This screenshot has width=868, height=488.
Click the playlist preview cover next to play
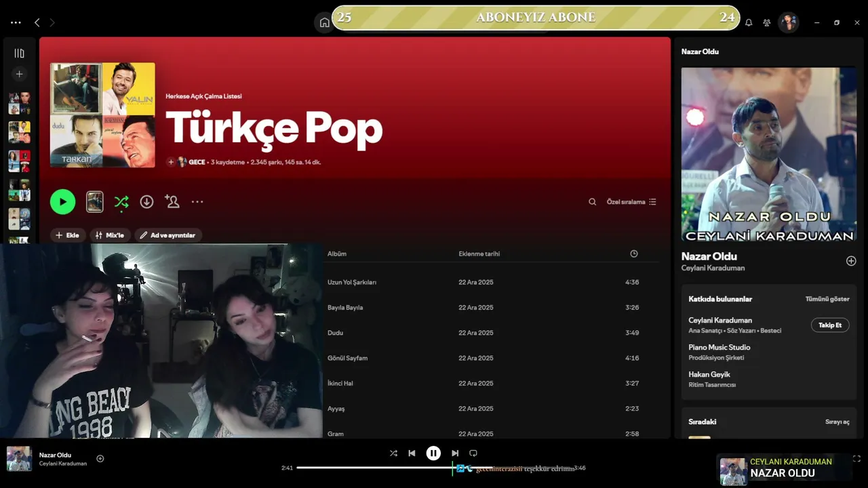coord(94,201)
